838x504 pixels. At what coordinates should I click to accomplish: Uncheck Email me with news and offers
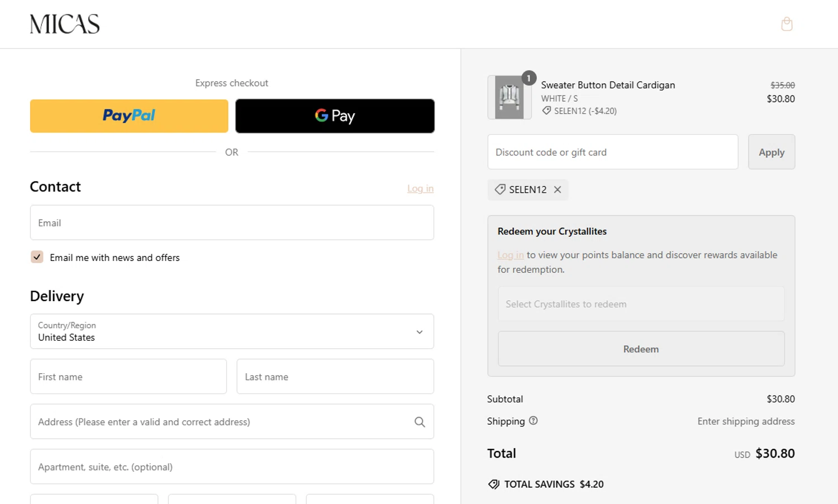coord(37,257)
